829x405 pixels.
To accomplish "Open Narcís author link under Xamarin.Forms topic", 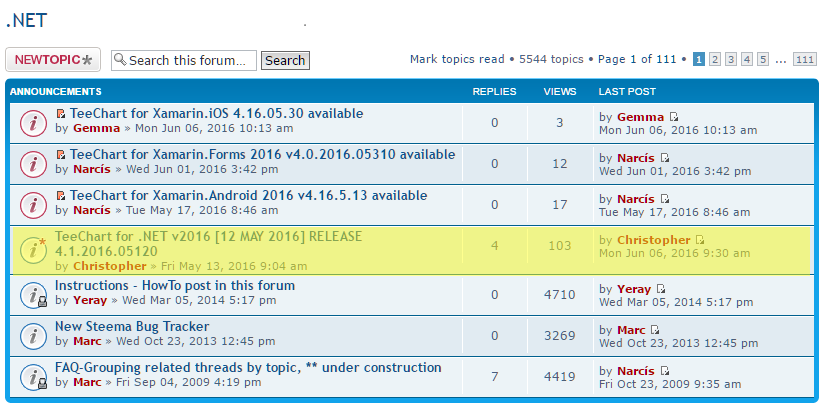I will point(92,169).
